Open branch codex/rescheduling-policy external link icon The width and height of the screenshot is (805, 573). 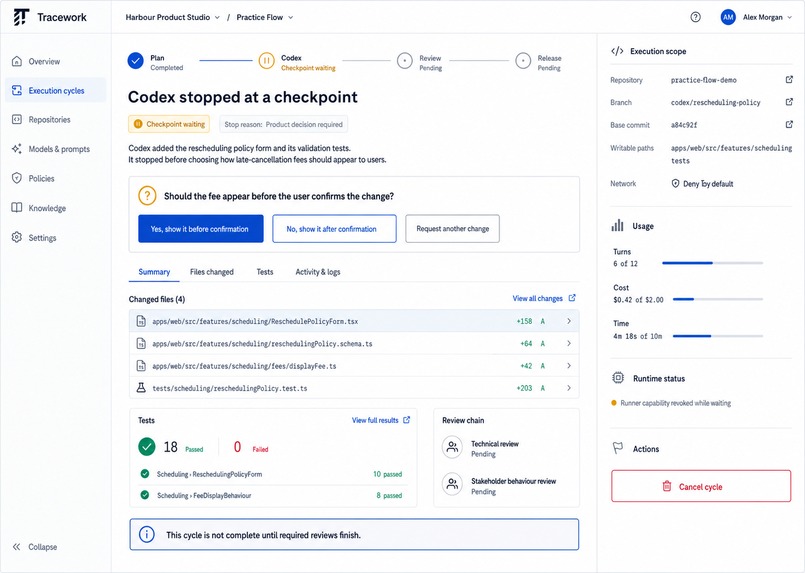789,102
